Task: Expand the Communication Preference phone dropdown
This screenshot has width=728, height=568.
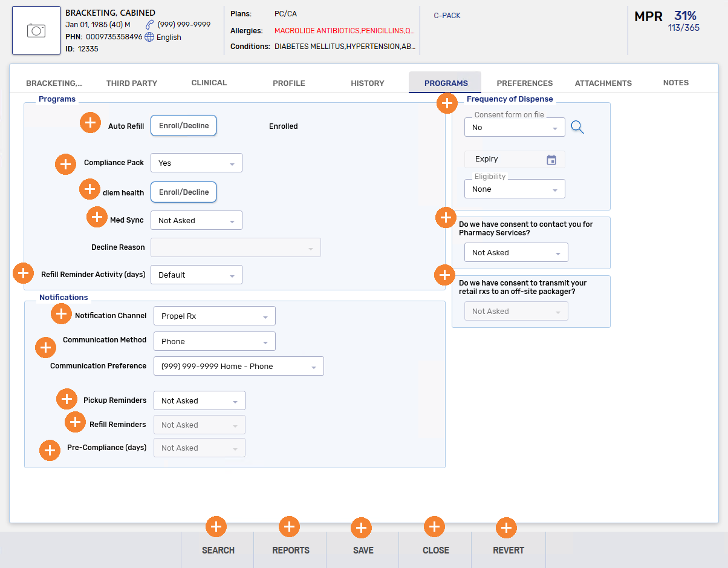Action: point(238,367)
